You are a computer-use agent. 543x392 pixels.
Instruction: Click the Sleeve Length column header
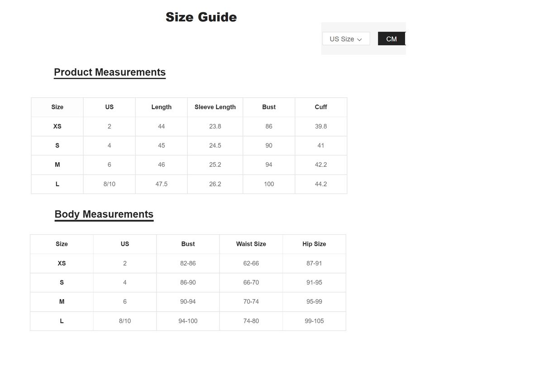point(215,107)
